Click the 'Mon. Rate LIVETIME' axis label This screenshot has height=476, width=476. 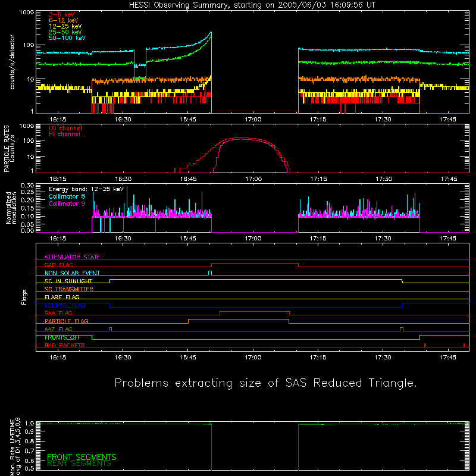(x=12, y=447)
